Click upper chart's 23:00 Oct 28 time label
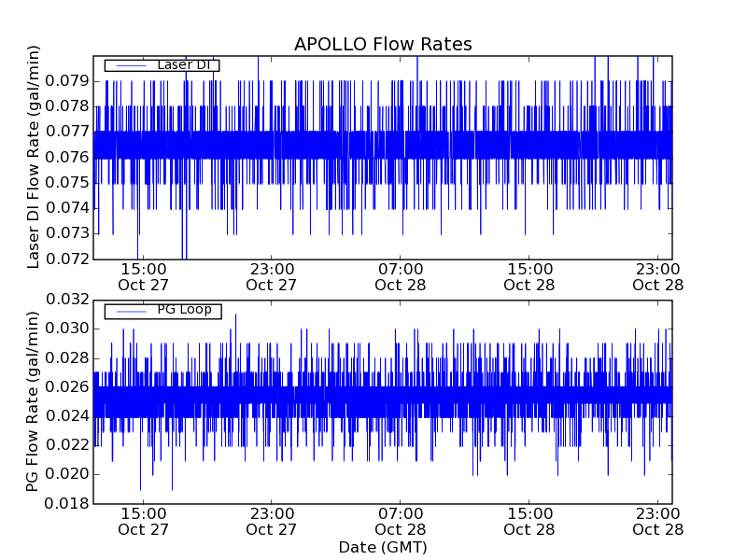Screen dimensions: 747x560 [658, 275]
